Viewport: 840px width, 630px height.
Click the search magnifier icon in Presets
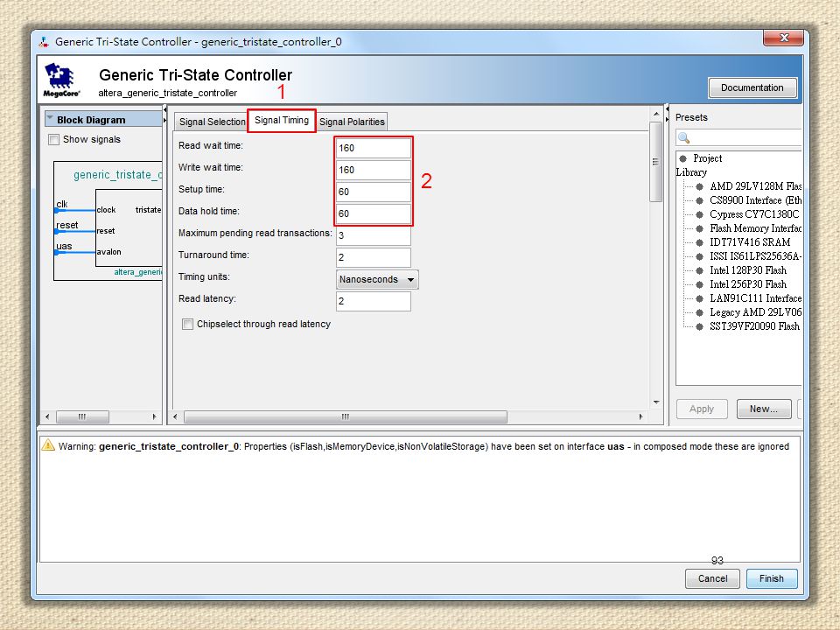683,137
